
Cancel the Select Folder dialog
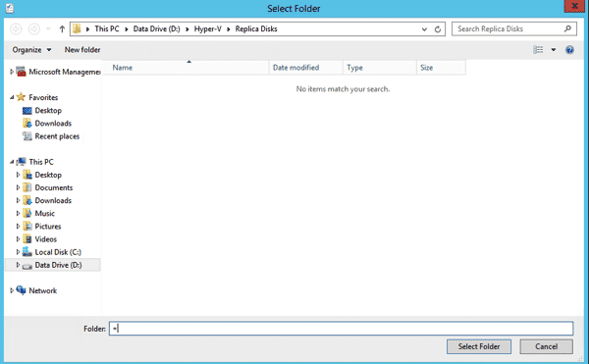[546, 346]
